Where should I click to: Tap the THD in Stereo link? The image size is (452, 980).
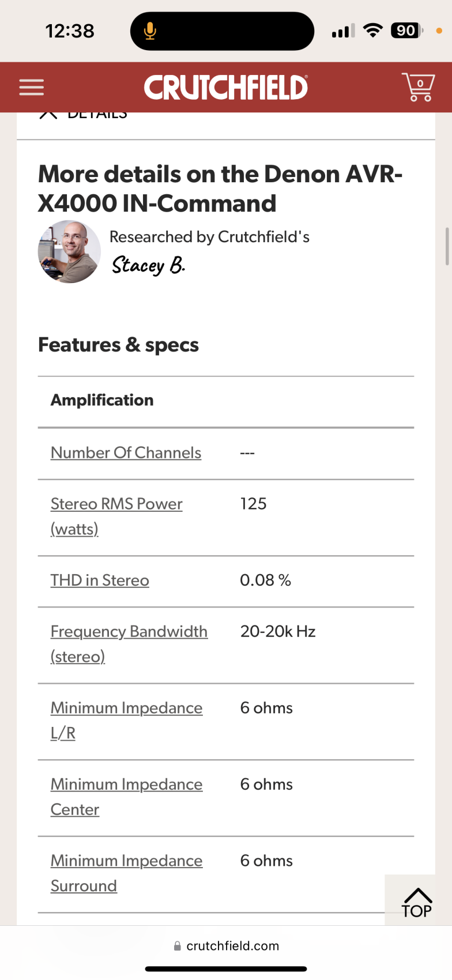(100, 581)
